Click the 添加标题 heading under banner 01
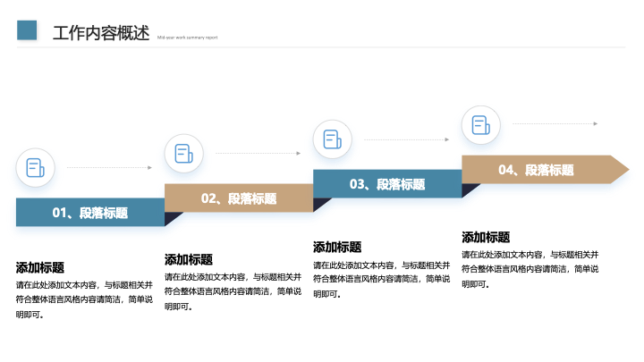The image size is (644, 362). point(40,267)
